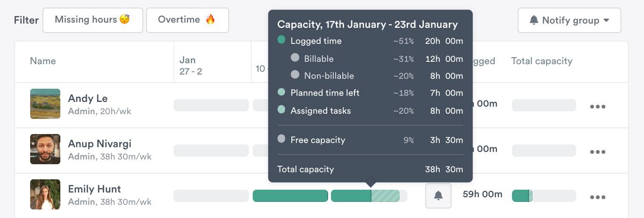644x218 pixels.
Task: Toggle the Overtime filter
Action: pos(187,20)
